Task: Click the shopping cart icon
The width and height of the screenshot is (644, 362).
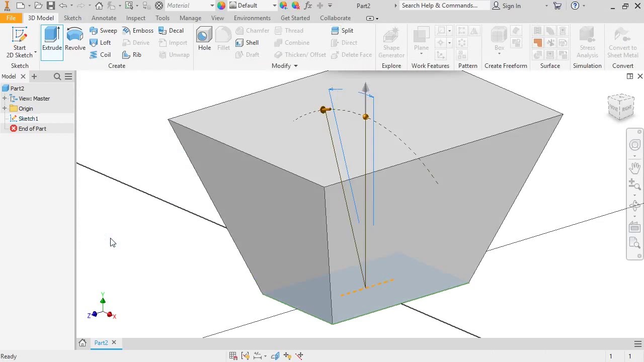Action: (557, 6)
